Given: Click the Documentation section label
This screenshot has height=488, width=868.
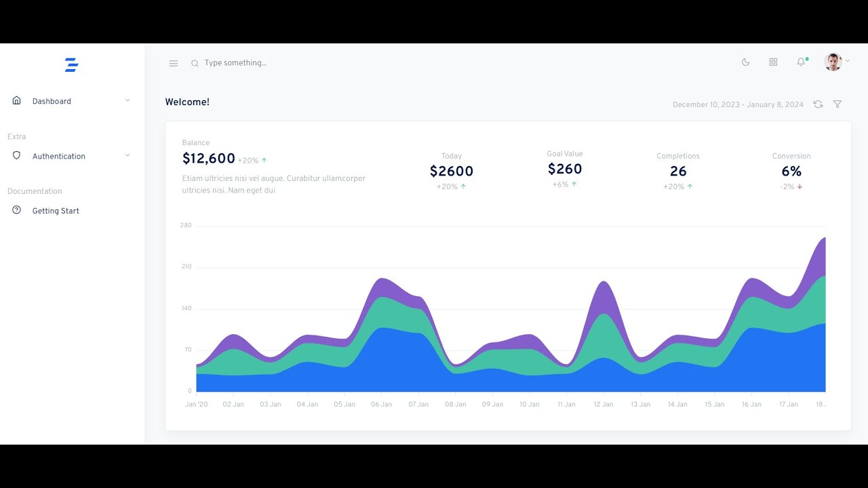Looking at the screenshot, I should click(35, 192).
